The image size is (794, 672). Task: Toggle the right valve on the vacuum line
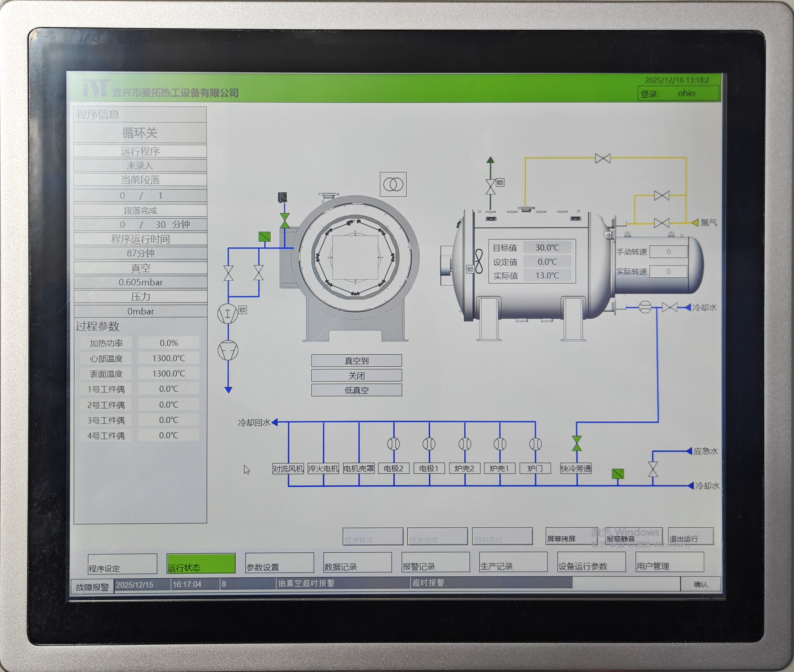click(259, 273)
